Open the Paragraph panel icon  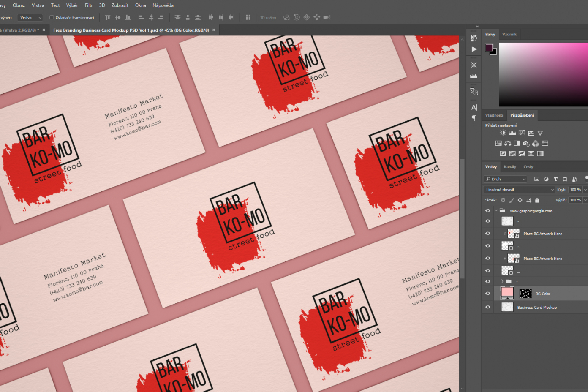pos(474,118)
